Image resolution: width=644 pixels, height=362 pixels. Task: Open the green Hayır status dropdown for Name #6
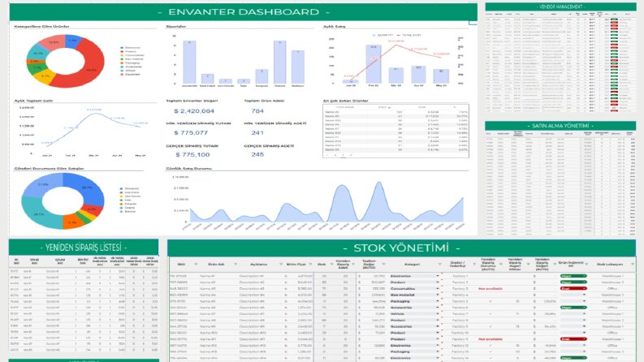[573, 308]
